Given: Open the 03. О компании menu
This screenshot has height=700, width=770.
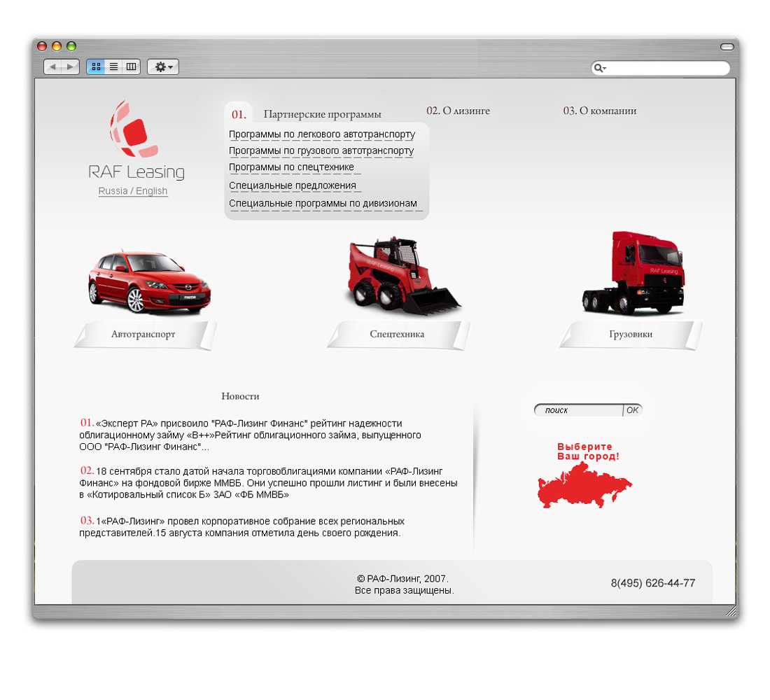Looking at the screenshot, I should 600,111.
